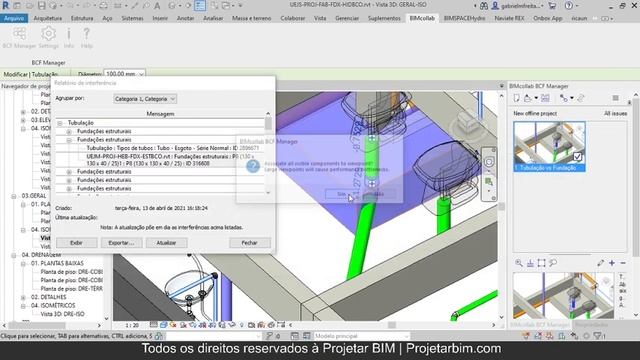Click the viewpoint snapshot thumbnail in BCF panel
The height and width of the screenshot is (360, 640).
(564, 296)
